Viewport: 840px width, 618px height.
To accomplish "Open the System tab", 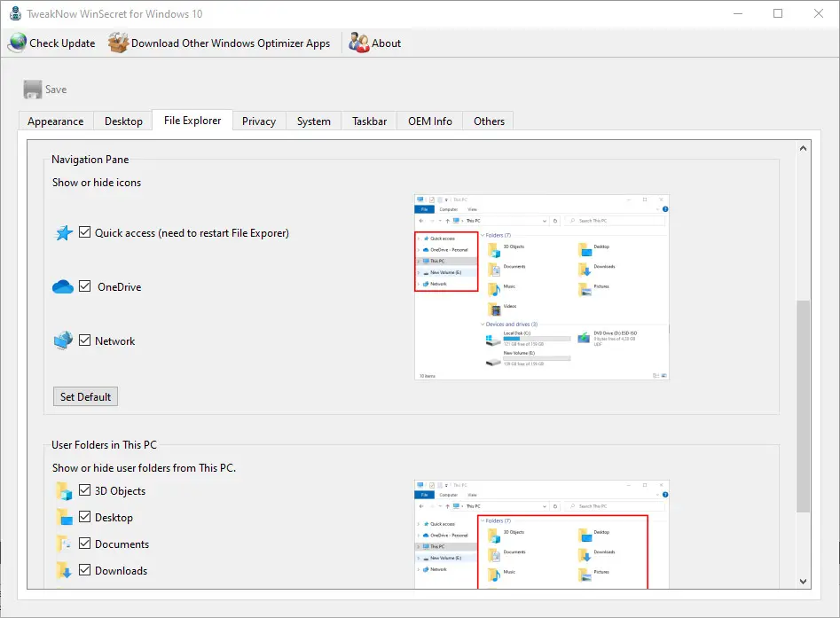I will point(314,121).
